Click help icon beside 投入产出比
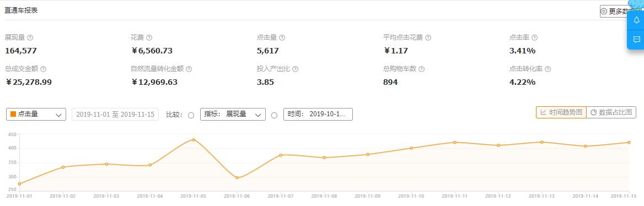The width and height of the screenshot is (644, 206). pyautogui.click(x=295, y=69)
